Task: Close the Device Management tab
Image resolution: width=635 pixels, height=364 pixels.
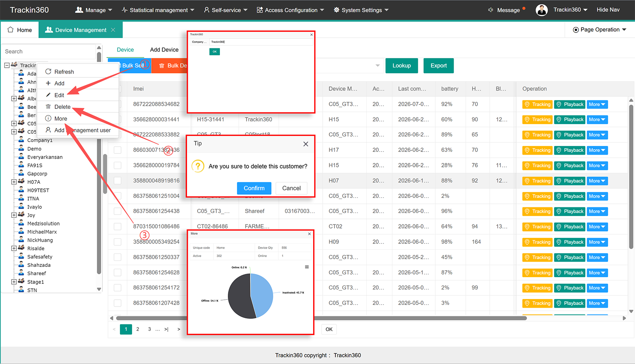Action: tap(113, 30)
